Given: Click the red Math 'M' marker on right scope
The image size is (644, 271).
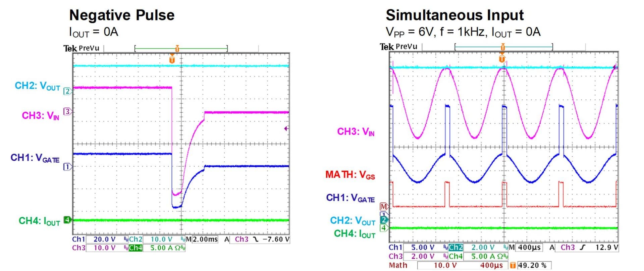Looking at the screenshot, I should point(384,207).
